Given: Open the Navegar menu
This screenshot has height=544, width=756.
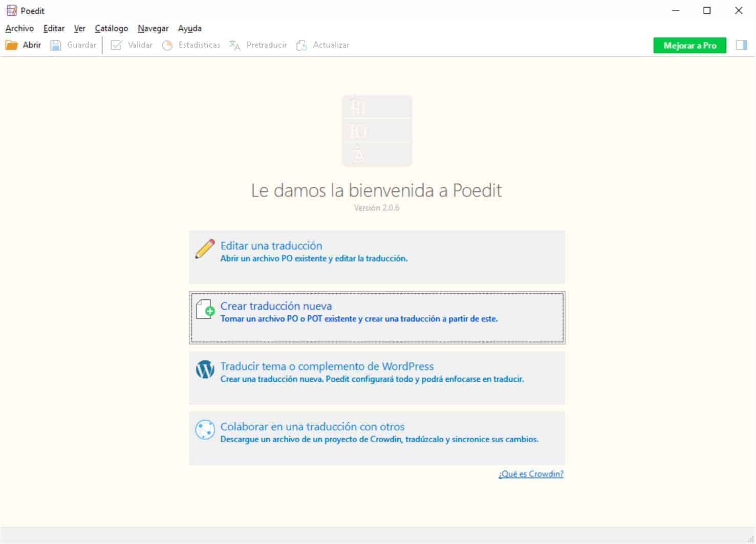Looking at the screenshot, I should click(153, 28).
